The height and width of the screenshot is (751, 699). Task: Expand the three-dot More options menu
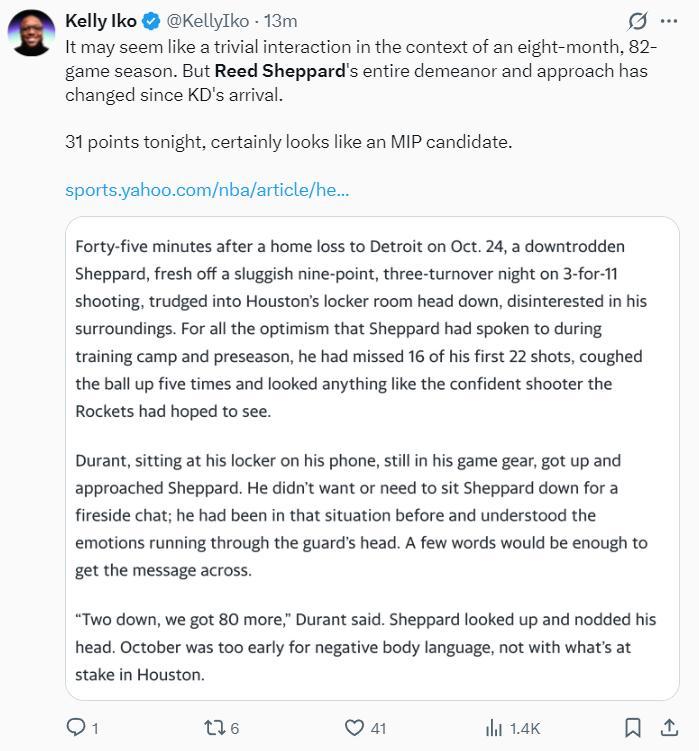pos(669,20)
